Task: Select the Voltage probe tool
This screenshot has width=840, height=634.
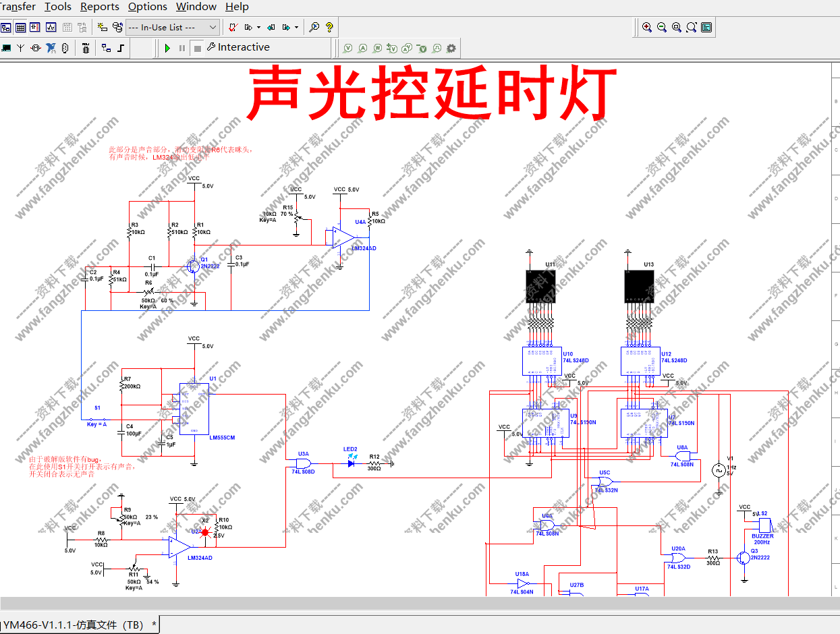Action: click(348, 49)
